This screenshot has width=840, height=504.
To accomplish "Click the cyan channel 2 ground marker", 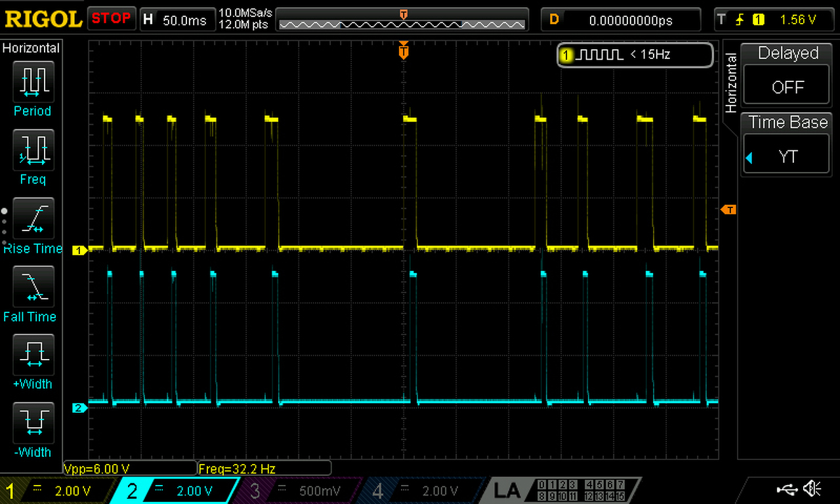I will click(x=80, y=408).
